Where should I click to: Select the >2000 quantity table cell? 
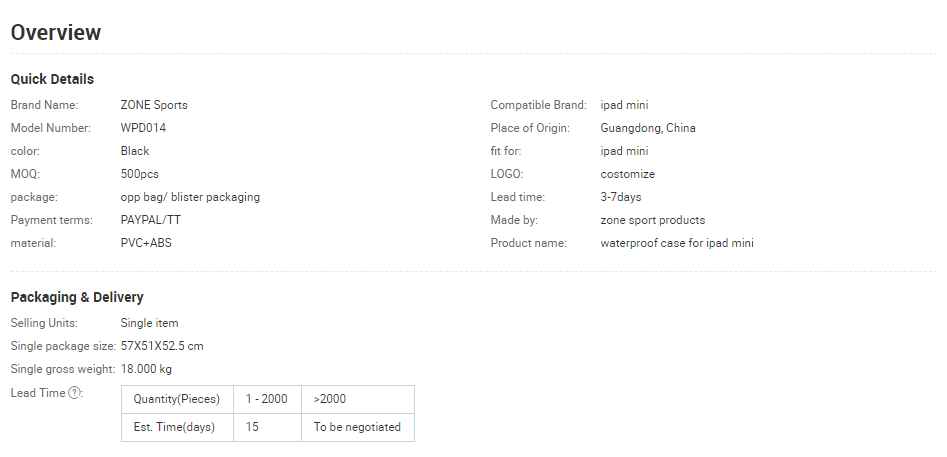358,399
